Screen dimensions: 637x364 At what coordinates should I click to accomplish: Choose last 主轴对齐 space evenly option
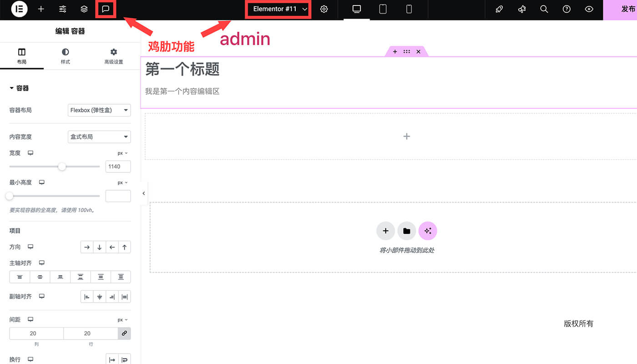(x=121, y=277)
